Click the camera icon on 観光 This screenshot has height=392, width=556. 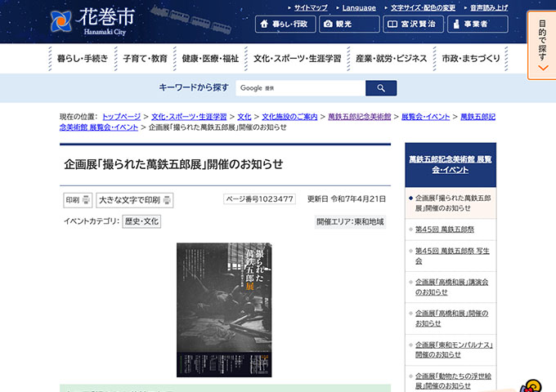[329, 24]
